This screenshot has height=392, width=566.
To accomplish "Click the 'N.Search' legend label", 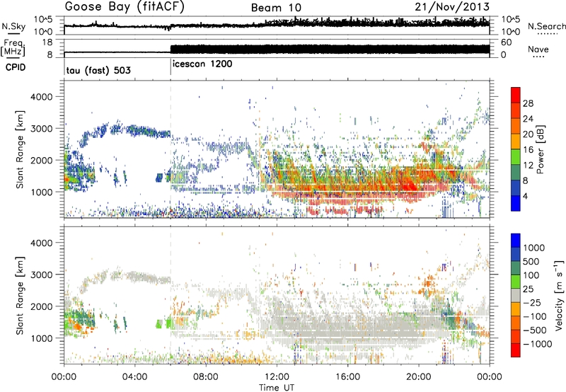I will click(x=546, y=26).
